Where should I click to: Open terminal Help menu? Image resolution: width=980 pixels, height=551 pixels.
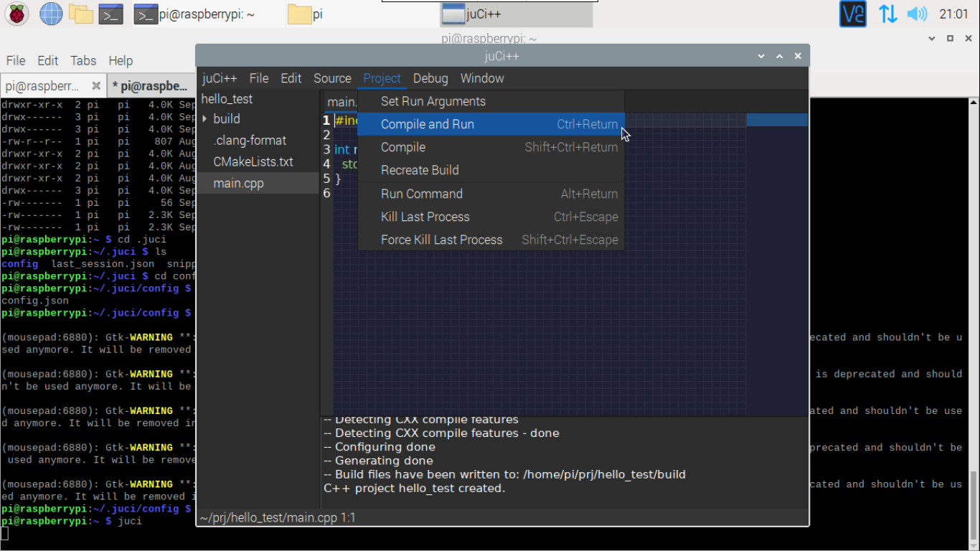tap(121, 61)
